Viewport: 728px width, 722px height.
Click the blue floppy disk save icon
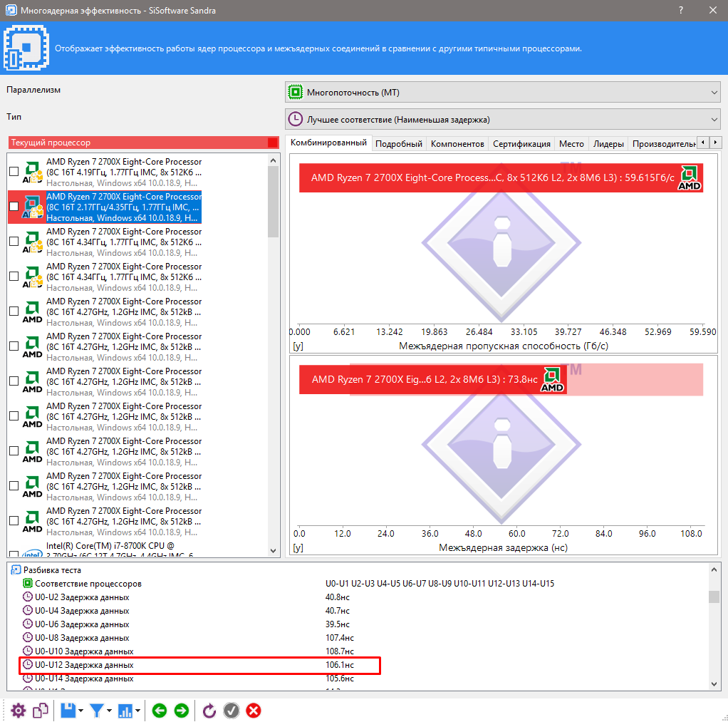coord(68,711)
